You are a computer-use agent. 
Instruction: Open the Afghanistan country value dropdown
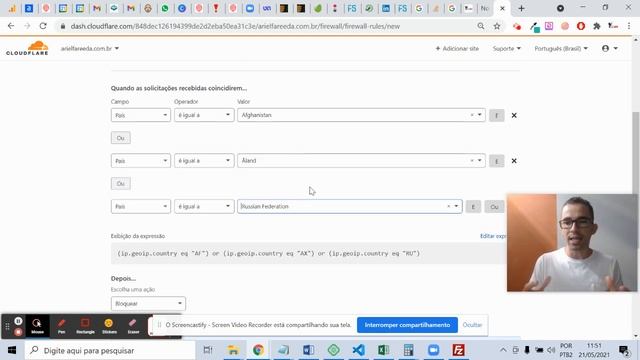click(361, 115)
